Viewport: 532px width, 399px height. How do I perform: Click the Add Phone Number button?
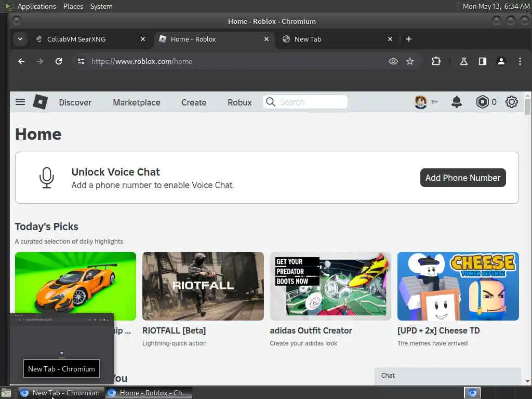[463, 178]
